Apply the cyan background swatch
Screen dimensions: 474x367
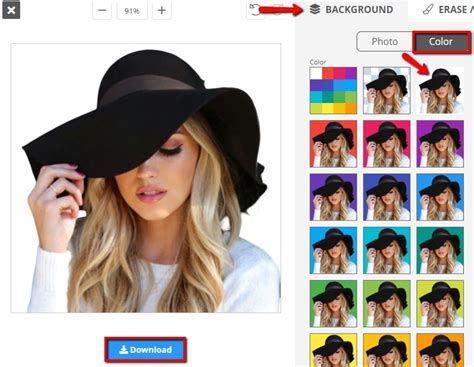387,250
